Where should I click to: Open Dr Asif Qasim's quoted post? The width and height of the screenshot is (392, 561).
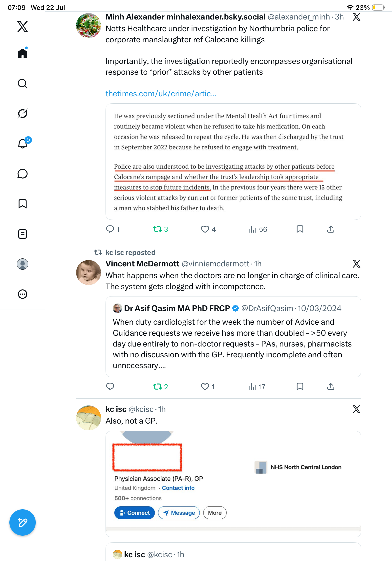pyautogui.click(x=233, y=337)
